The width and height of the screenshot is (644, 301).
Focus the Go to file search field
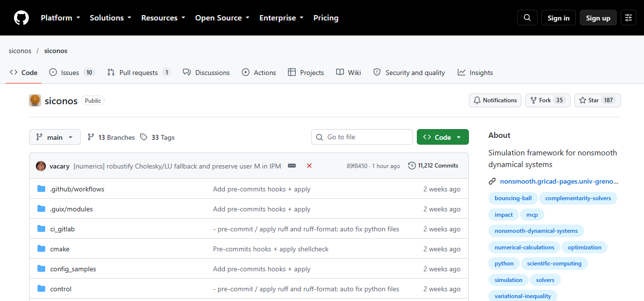pyautogui.click(x=362, y=137)
